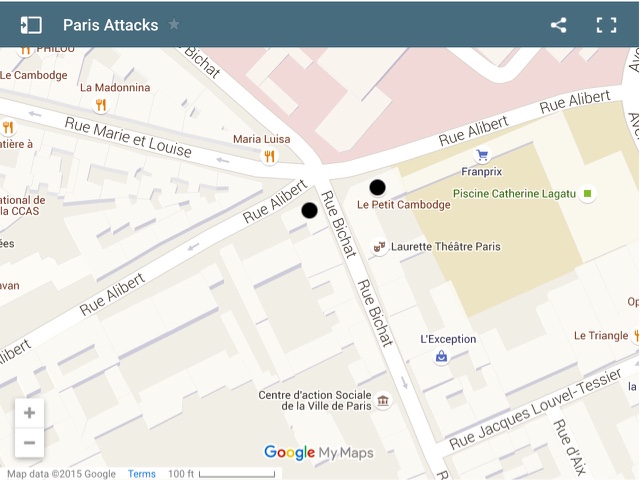Viewport: 640px width, 480px height.
Task: Click the La Madonnina label
Action: pos(115,87)
